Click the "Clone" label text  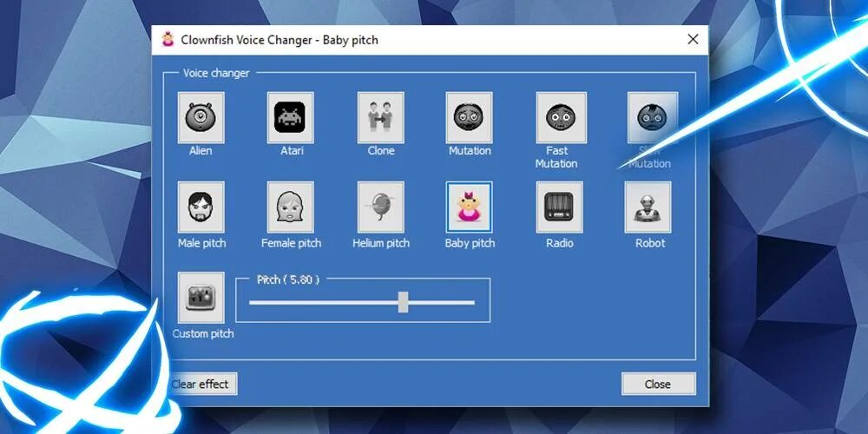381,150
